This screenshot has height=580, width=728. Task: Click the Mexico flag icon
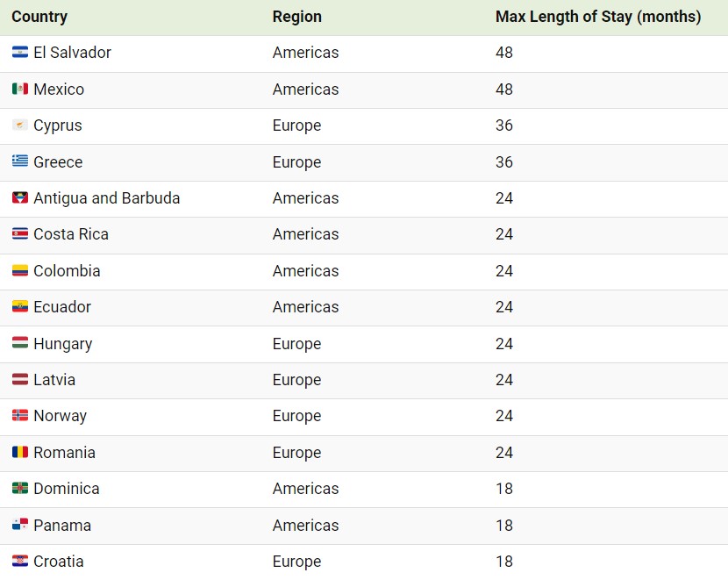[x=20, y=89]
